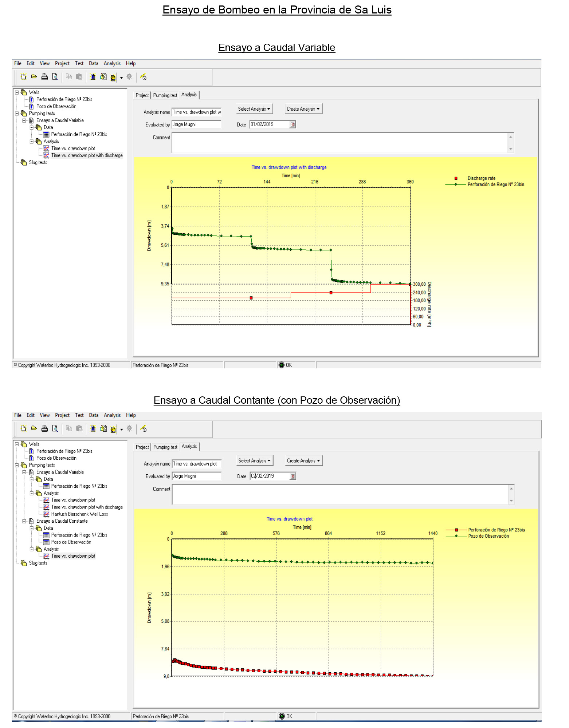Collapse Wells node in Caudal Variable window tree
The width and height of the screenshot is (569, 728).
[17, 92]
